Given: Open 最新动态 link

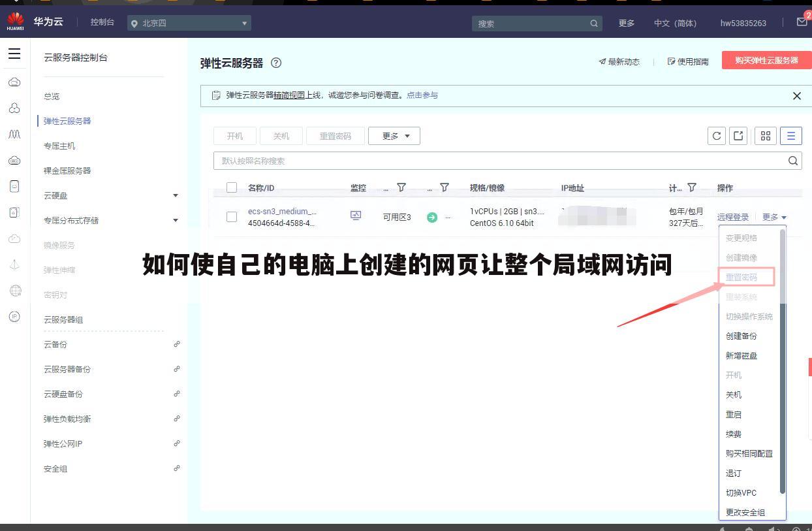Looking at the screenshot, I should pos(619,61).
